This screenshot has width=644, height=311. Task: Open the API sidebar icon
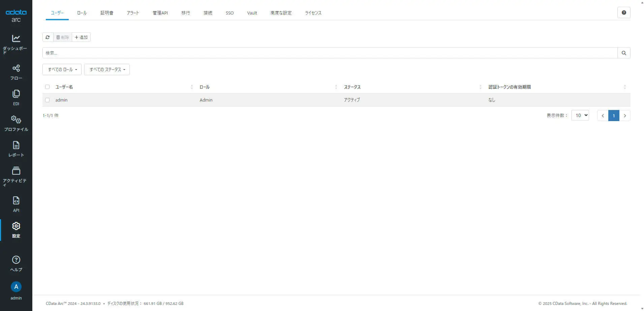pyautogui.click(x=16, y=200)
